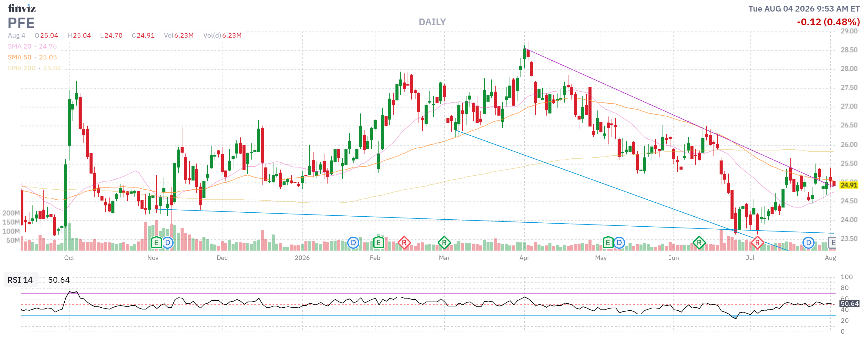Click the Mar label on the time axis

(444, 258)
